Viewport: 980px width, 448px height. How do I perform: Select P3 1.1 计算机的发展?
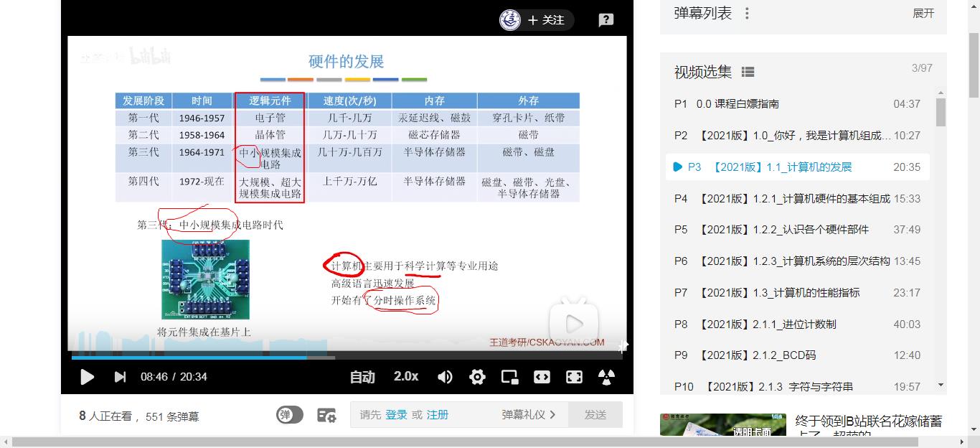click(x=797, y=167)
